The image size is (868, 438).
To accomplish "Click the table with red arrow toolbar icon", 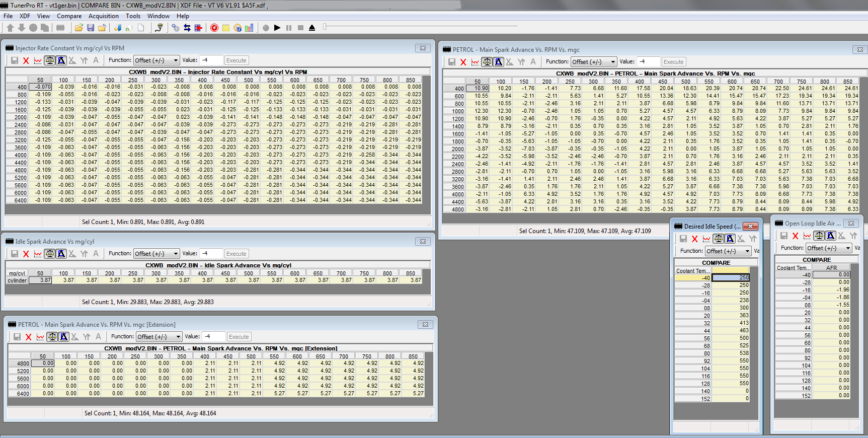I will (198, 28).
